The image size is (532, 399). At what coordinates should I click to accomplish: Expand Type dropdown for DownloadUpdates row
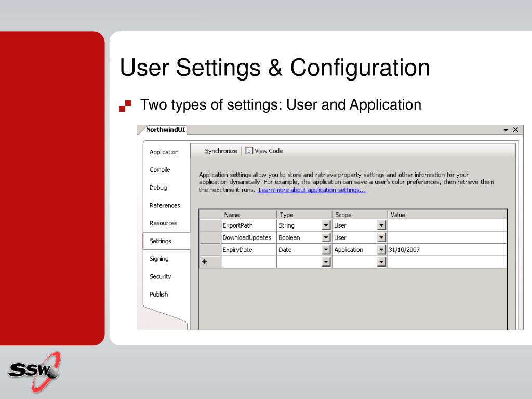click(326, 237)
